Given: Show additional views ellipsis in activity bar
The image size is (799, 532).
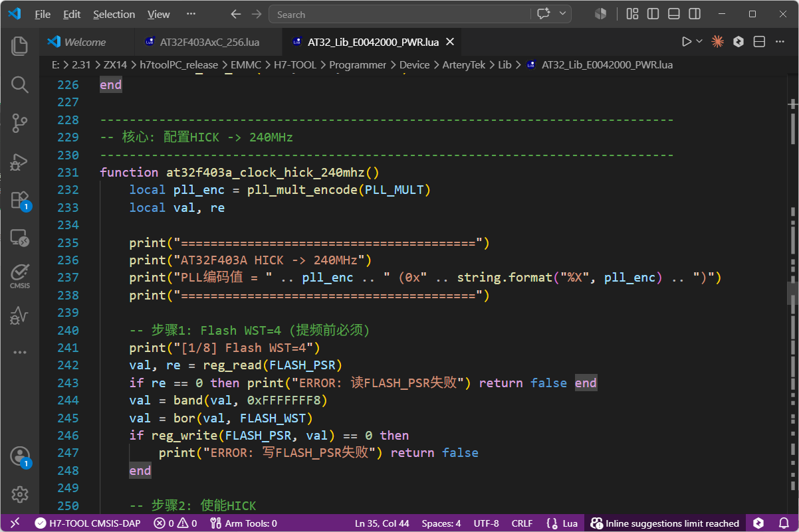Looking at the screenshot, I should point(20,353).
